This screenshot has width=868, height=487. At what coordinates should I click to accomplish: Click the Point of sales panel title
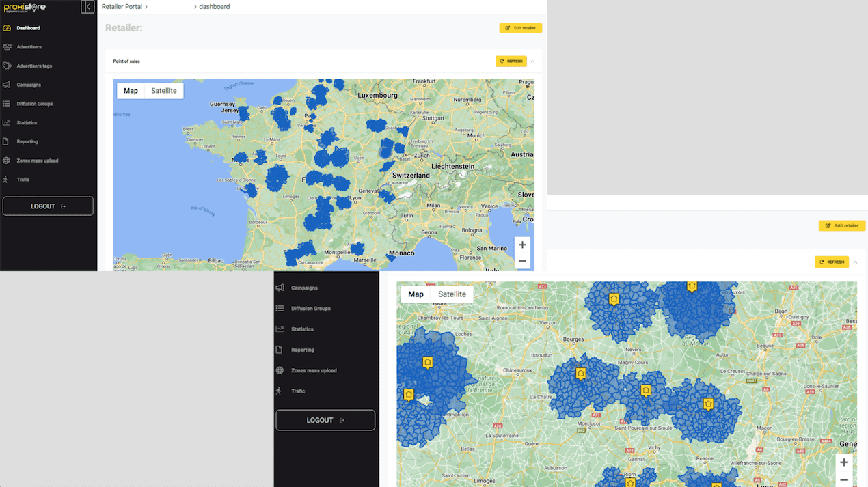point(126,61)
